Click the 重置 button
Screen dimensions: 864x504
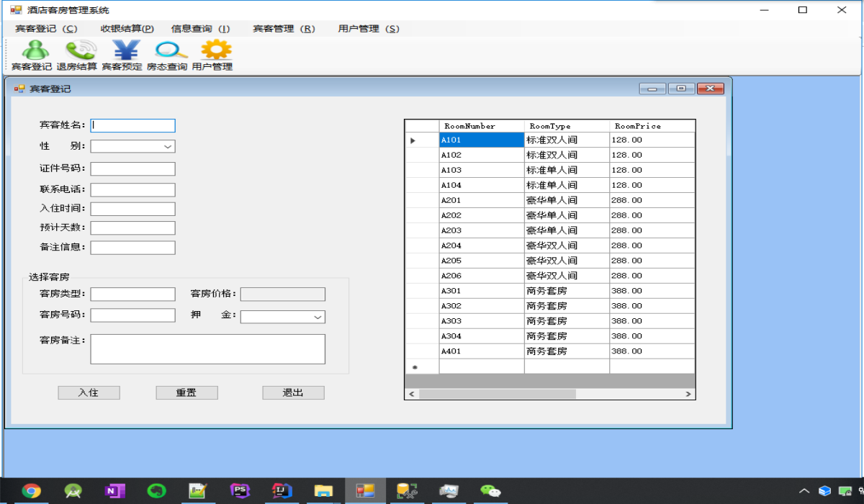186,392
